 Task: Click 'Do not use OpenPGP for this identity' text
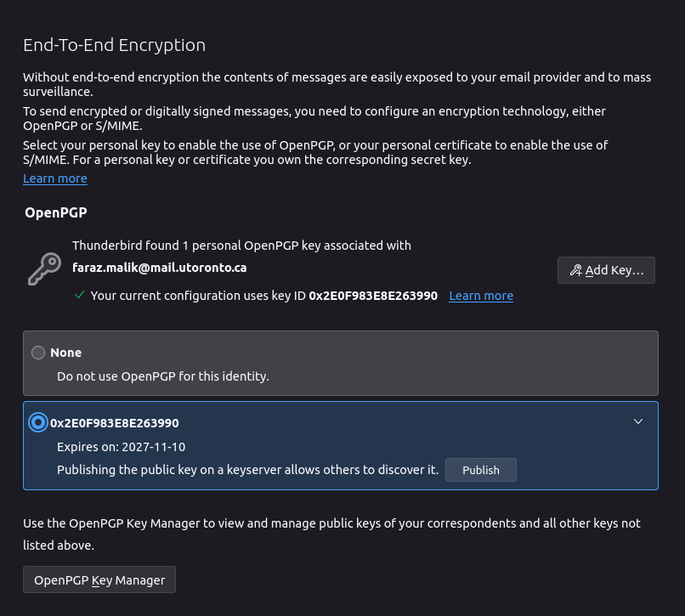tap(163, 376)
